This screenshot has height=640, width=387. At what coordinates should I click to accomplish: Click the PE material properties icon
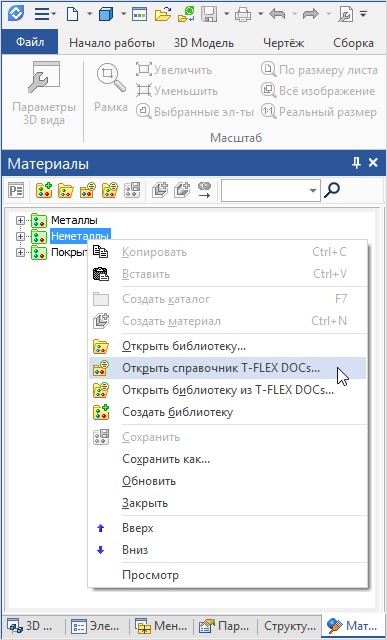[16, 190]
